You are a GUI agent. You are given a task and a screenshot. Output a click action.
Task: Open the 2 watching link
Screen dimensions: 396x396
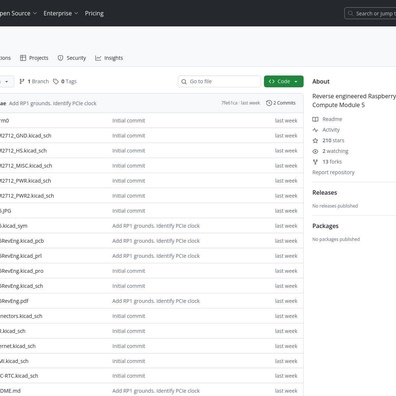[335, 151]
